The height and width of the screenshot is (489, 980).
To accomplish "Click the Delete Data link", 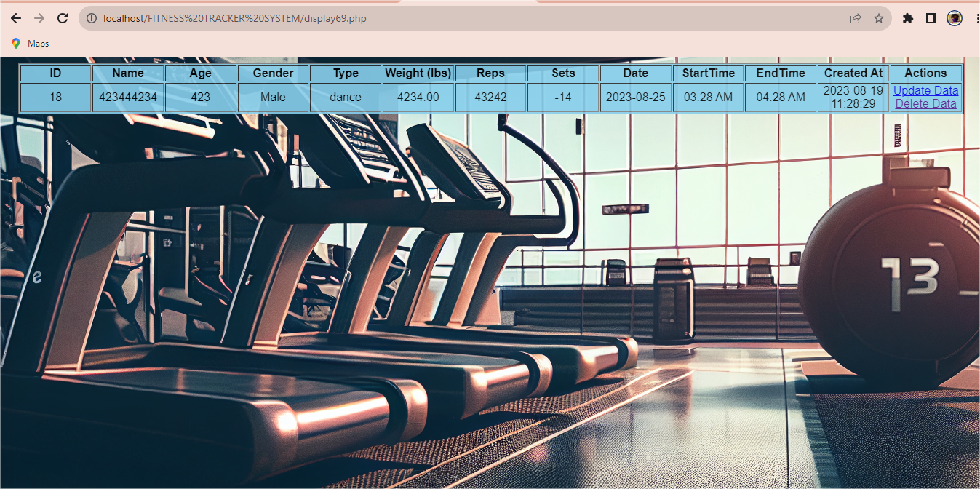I will click(x=925, y=104).
